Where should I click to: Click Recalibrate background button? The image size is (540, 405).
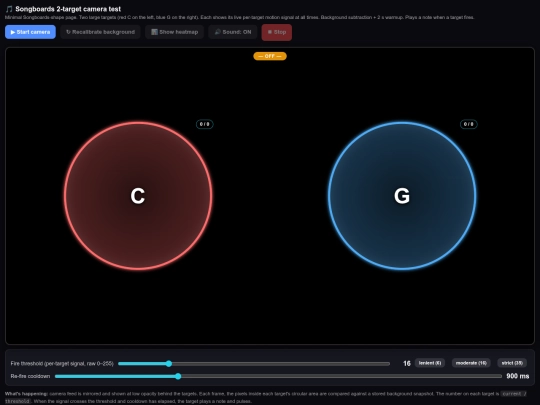[x=100, y=32]
